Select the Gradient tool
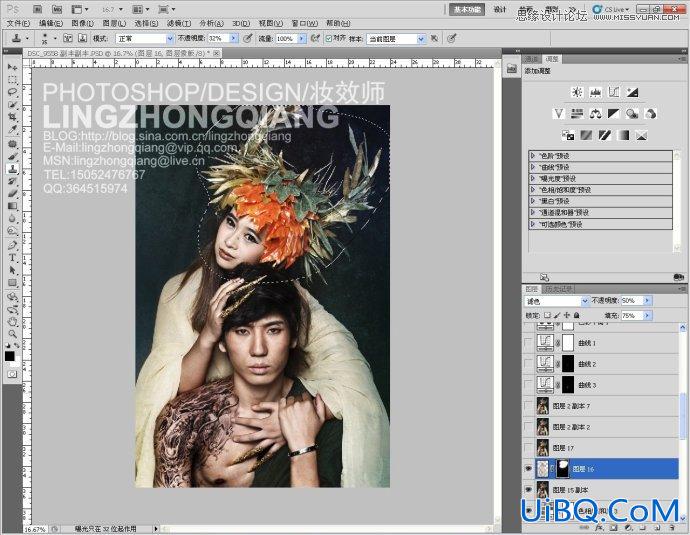 (12, 206)
